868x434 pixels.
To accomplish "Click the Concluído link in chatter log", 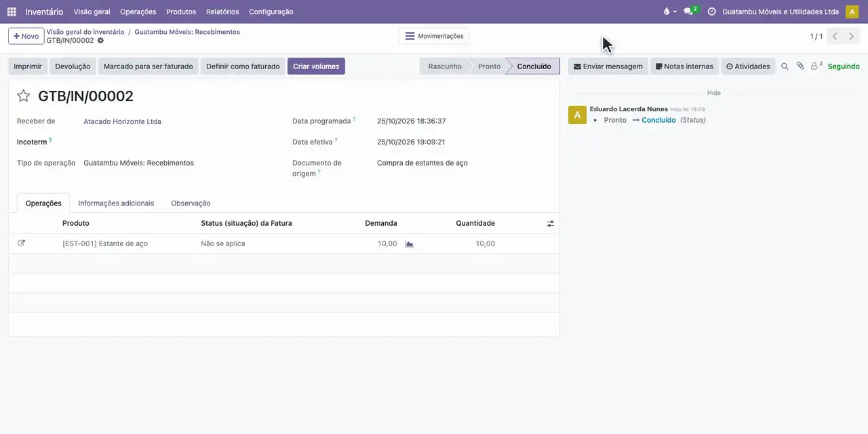I will pos(658,120).
